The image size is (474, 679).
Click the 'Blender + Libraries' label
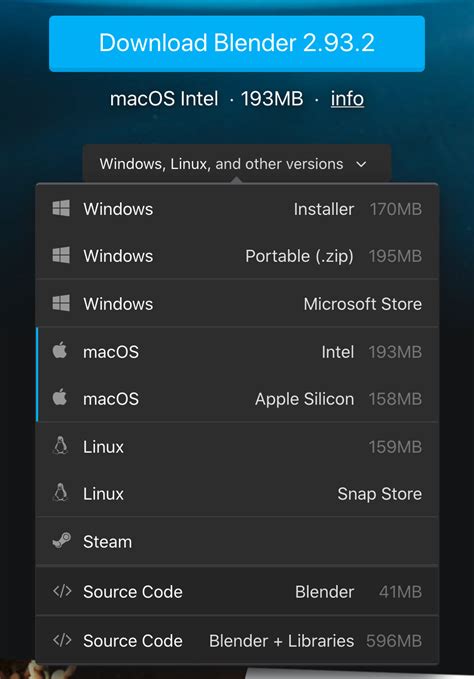[x=281, y=640]
